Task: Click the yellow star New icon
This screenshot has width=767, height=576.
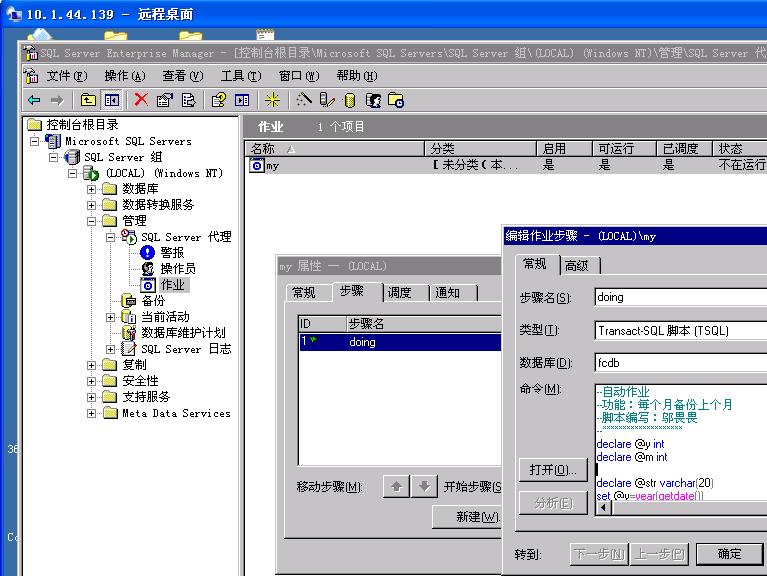Action: (272, 100)
